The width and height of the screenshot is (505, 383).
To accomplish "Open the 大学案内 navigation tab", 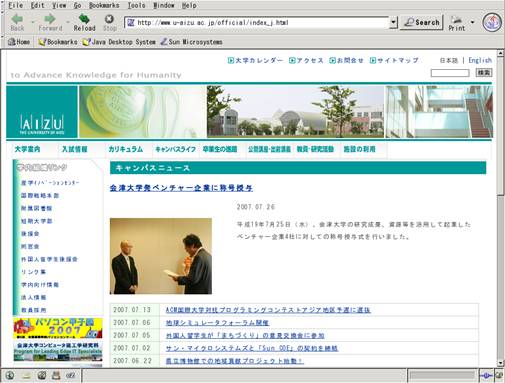I will (x=27, y=149).
